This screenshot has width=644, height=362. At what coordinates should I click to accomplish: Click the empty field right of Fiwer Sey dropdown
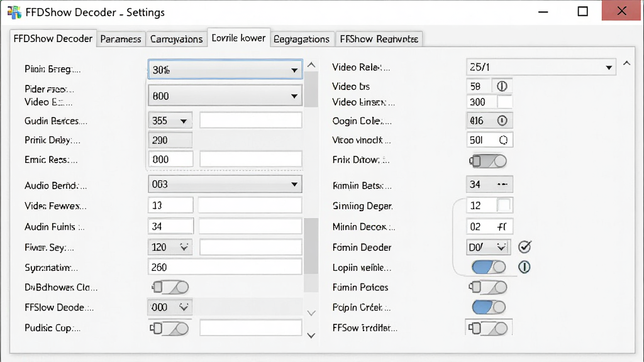click(x=251, y=247)
